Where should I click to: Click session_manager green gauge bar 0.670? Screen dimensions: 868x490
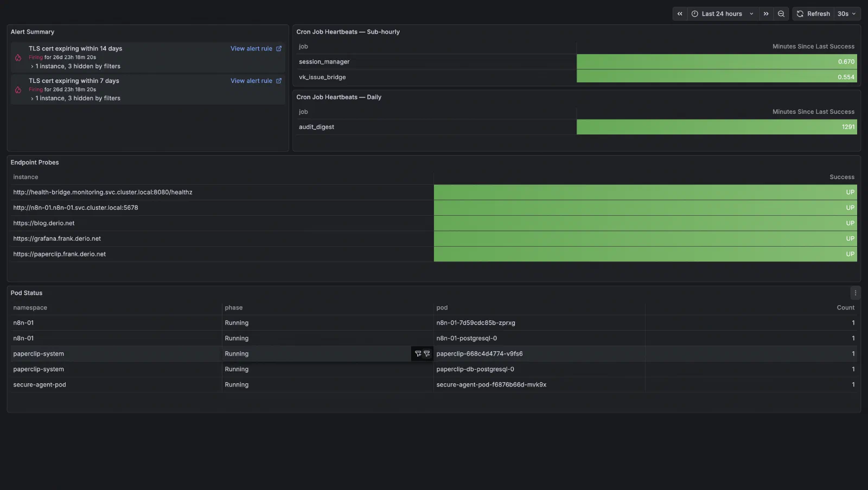pyautogui.click(x=717, y=62)
